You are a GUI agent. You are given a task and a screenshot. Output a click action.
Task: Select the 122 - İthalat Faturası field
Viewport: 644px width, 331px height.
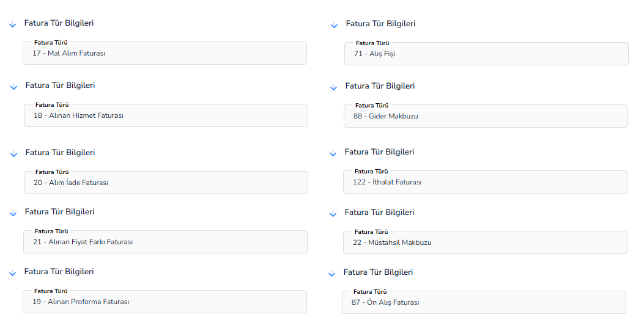(x=486, y=182)
